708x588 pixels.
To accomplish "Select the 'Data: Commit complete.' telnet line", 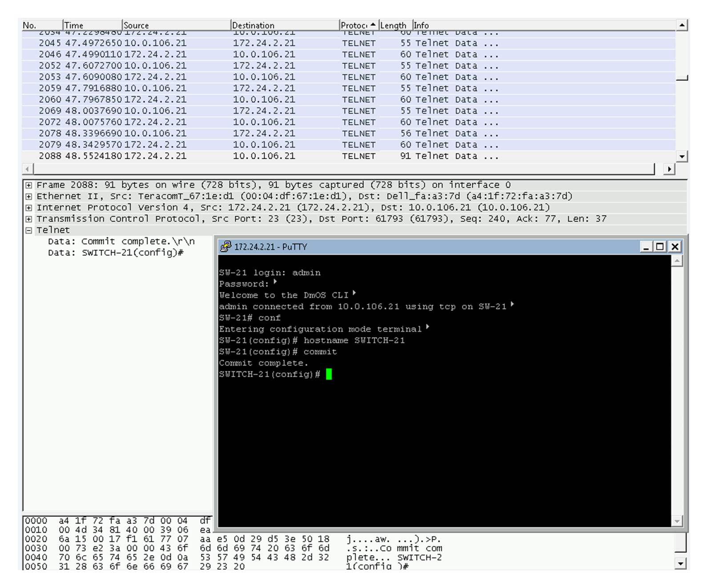I will pos(121,242).
